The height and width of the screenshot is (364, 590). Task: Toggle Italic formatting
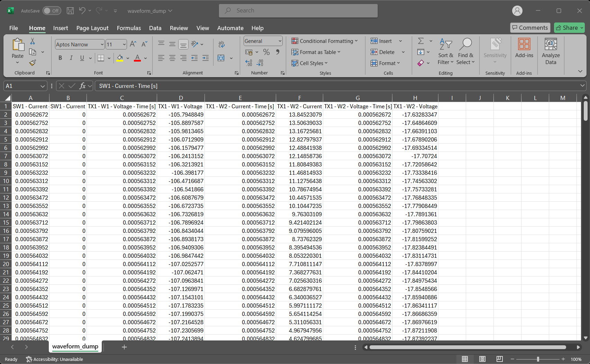[71, 58]
